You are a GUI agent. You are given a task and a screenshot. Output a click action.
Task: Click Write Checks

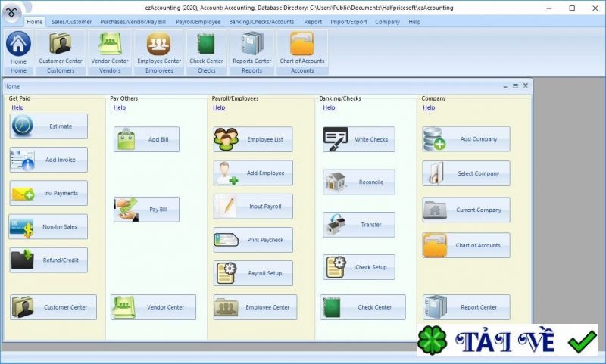[x=359, y=139]
